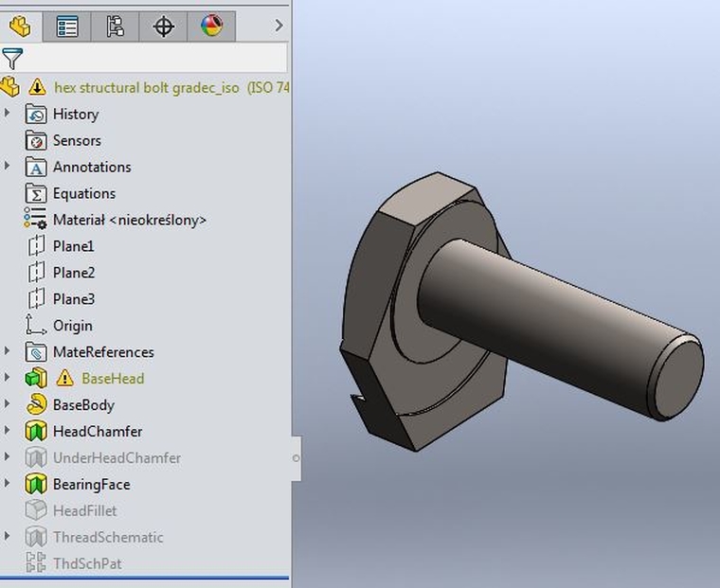Open the FeatureManager design tree tab
720x588 pixels.
coord(20,27)
